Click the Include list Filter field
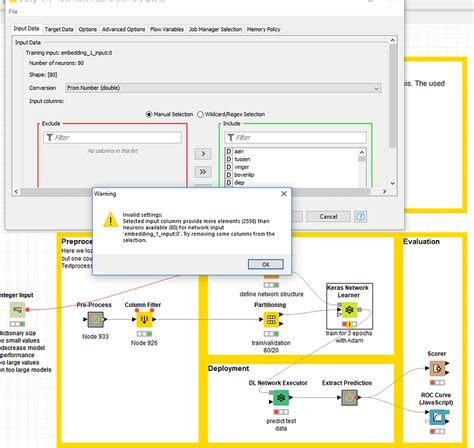The height and width of the screenshot is (448, 474). click(x=296, y=138)
